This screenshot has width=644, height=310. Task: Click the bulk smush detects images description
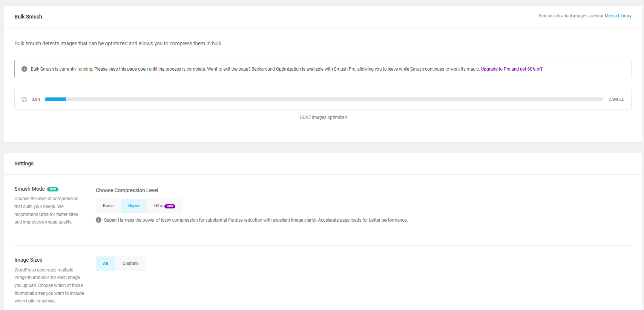(x=118, y=43)
